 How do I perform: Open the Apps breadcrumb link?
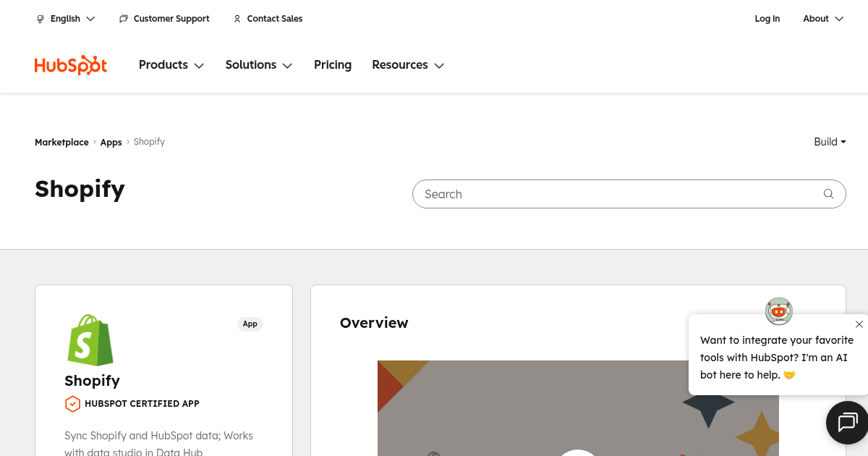pyautogui.click(x=111, y=142)
